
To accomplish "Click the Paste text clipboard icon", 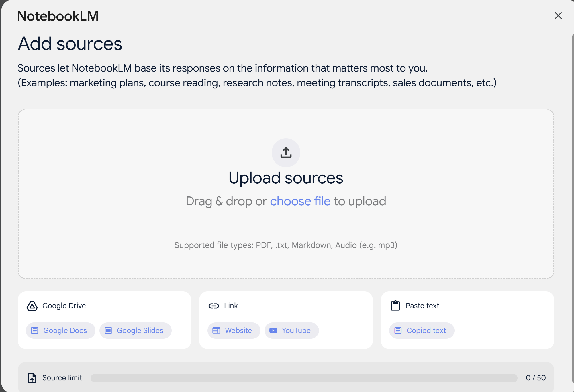I will pos(395,306).
